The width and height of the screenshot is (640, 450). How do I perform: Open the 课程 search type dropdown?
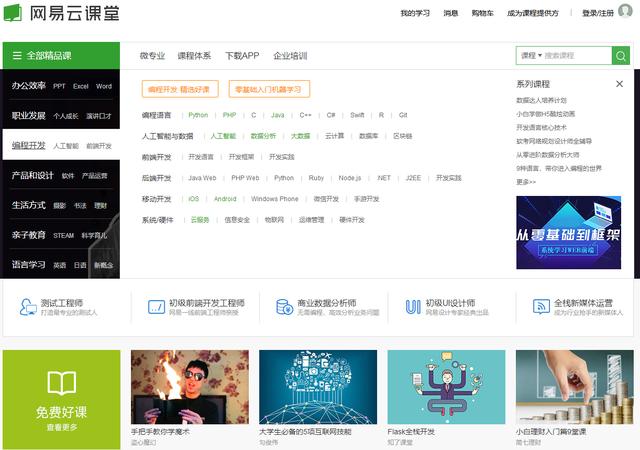[530, 56]
